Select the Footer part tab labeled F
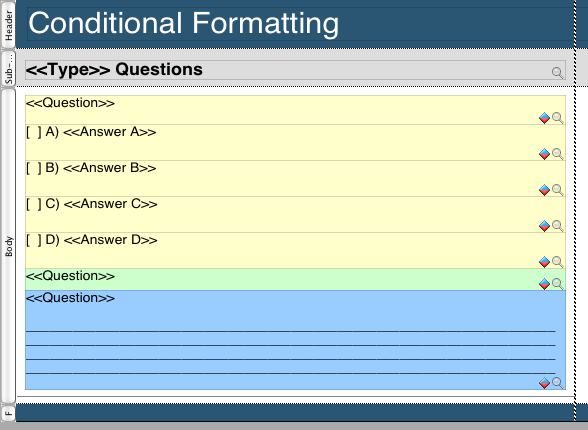Screen dimensions: 588x430 8,414
